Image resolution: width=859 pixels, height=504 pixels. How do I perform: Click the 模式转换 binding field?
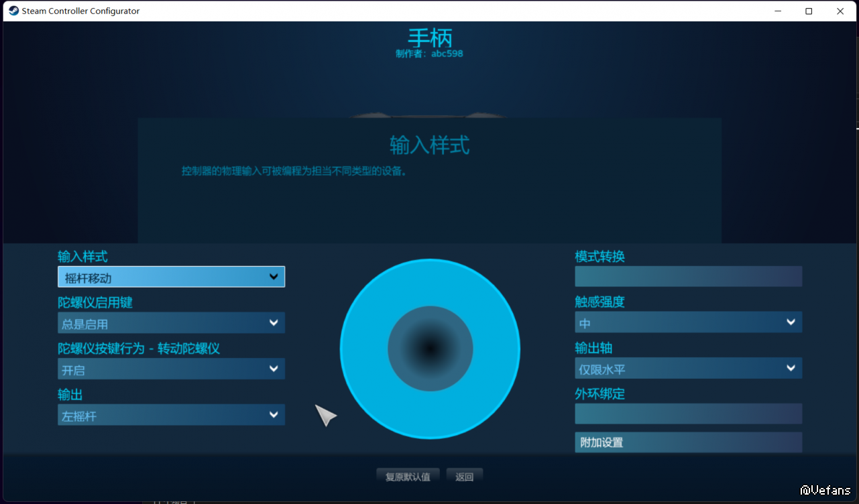pos(688,276)
